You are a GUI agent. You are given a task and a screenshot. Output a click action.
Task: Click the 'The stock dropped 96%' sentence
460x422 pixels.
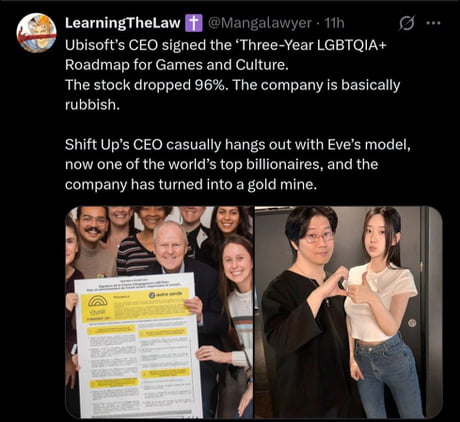145,85
